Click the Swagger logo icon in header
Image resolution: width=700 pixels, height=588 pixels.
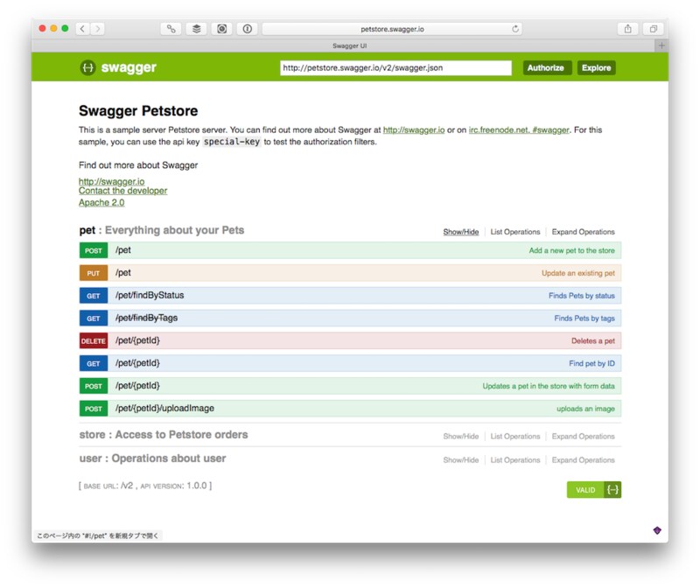click(87, 67)
